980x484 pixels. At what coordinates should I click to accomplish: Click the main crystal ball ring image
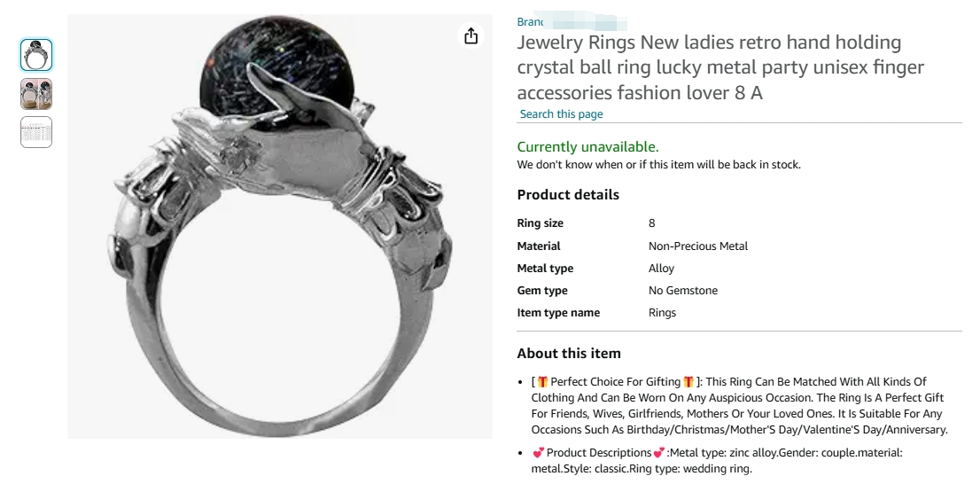coord(280,226)
